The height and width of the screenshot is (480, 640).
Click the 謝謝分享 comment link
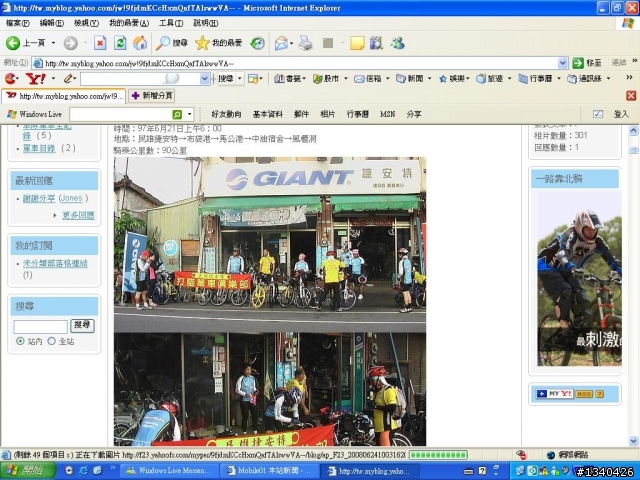39,198
